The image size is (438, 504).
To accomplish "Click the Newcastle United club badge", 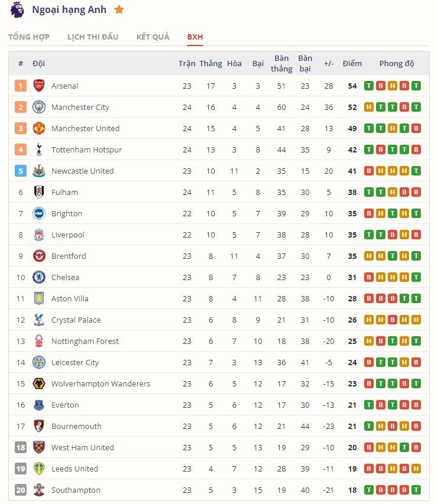I will (x=39, y=171).
